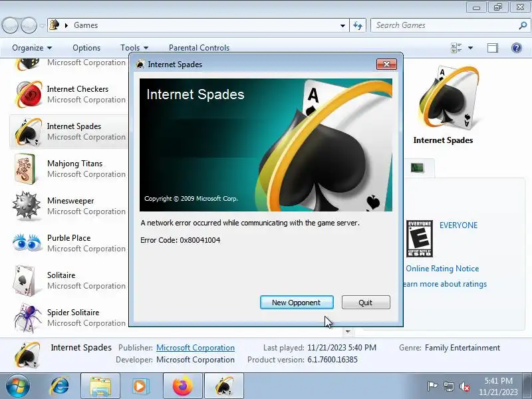532x399 pixels.
Task: Click Parental Controls in the toolbar
Action: 199,48
